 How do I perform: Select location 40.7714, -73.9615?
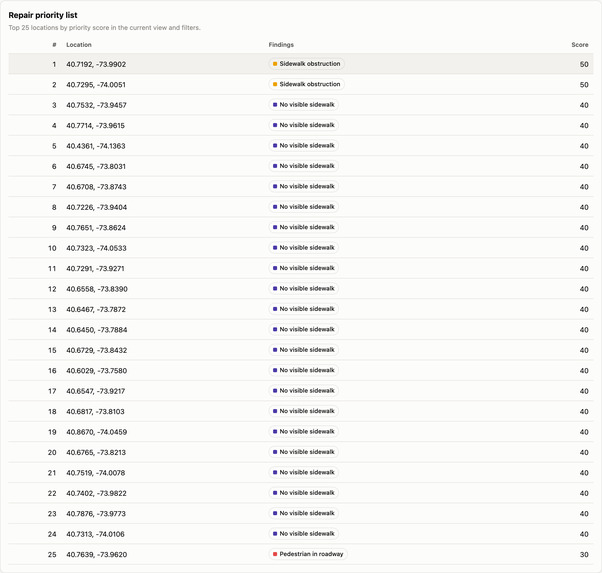click(96, 126)
